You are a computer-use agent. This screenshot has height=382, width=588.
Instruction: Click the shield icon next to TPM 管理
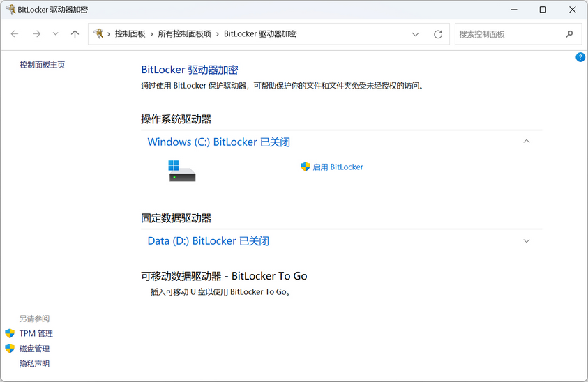10,333
